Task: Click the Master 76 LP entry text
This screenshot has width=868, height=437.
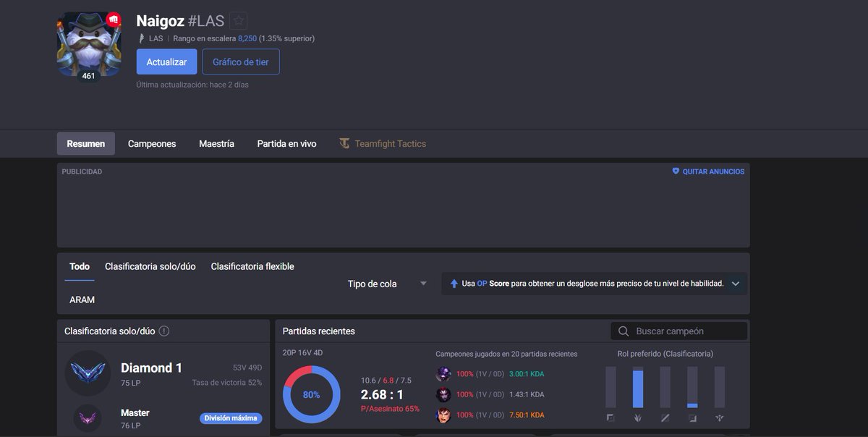Action: tap(135, 418)
